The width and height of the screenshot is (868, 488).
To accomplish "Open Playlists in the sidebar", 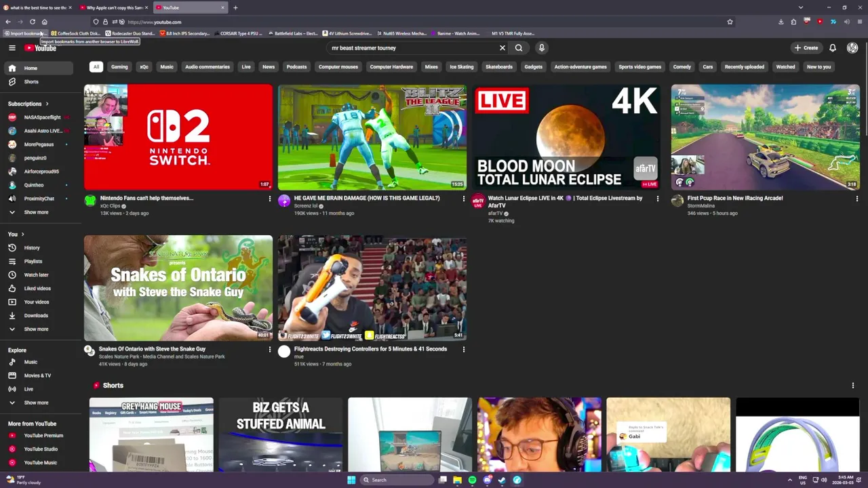I will [x=39, y=262].
